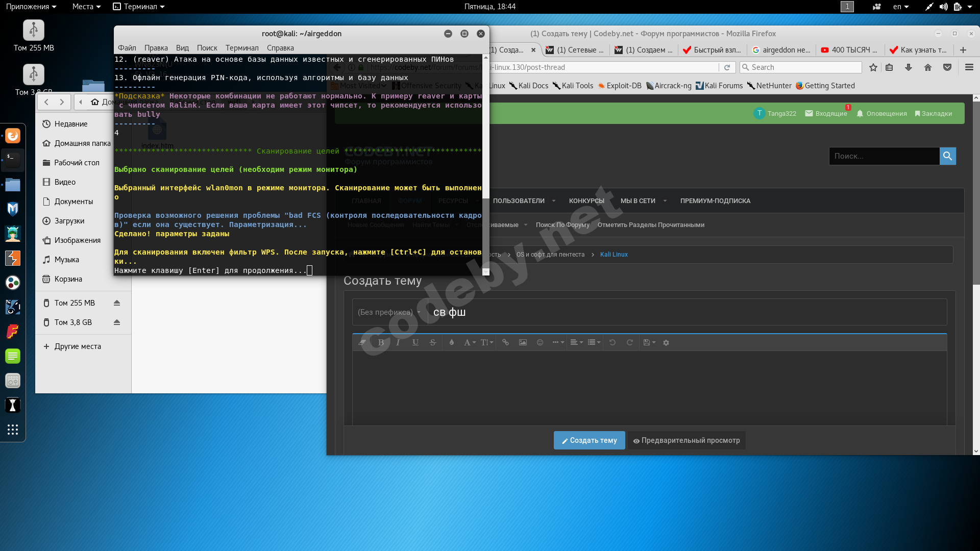
Task: Click the text color drop icon
Action: (451, 342)
